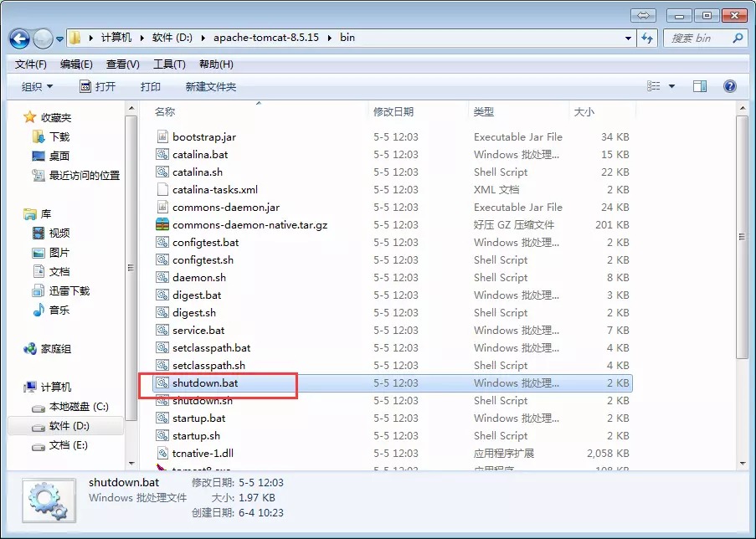The width and height of the screenshot is (756, 539).
Task: Select the commons-daemon.jar file icon
Action: click(162, 207)
